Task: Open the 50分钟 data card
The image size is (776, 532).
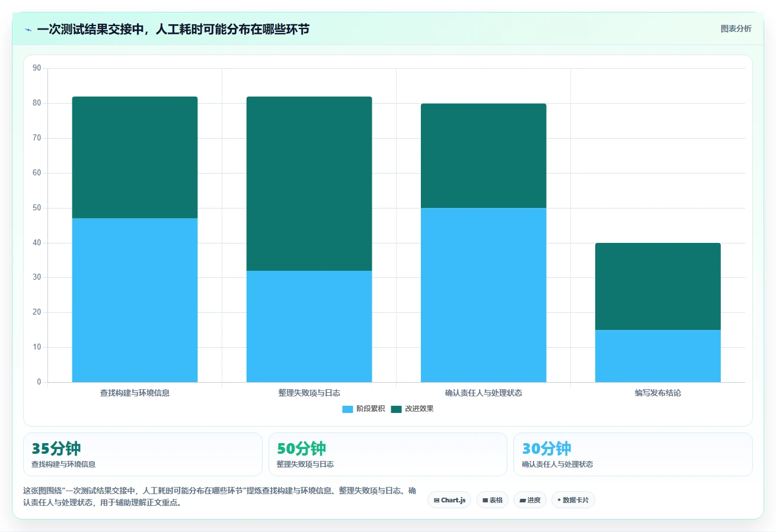Action: pos(388,454)
